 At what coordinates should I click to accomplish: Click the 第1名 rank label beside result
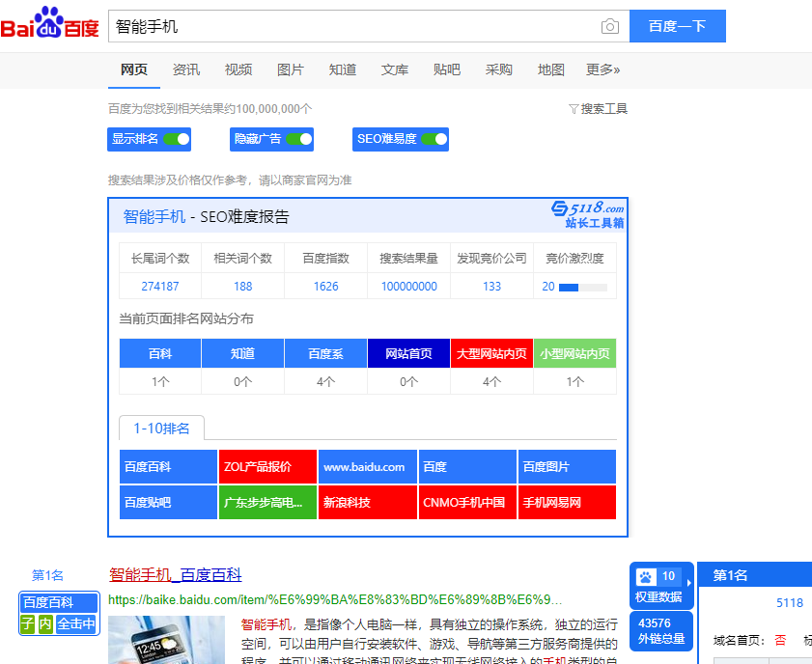pyautogui.click(x=47, y=575)
